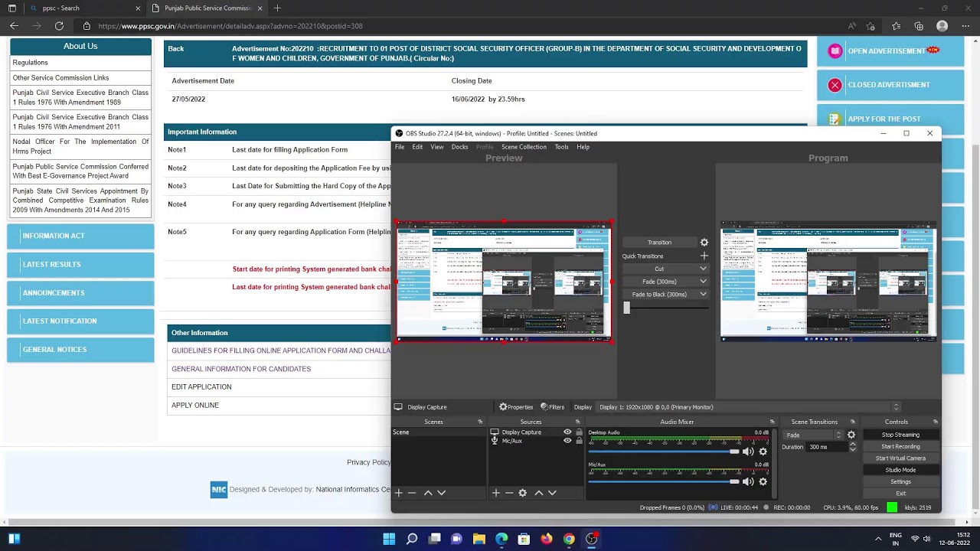Toggle the lock on the Mic/Aux source

579,441
